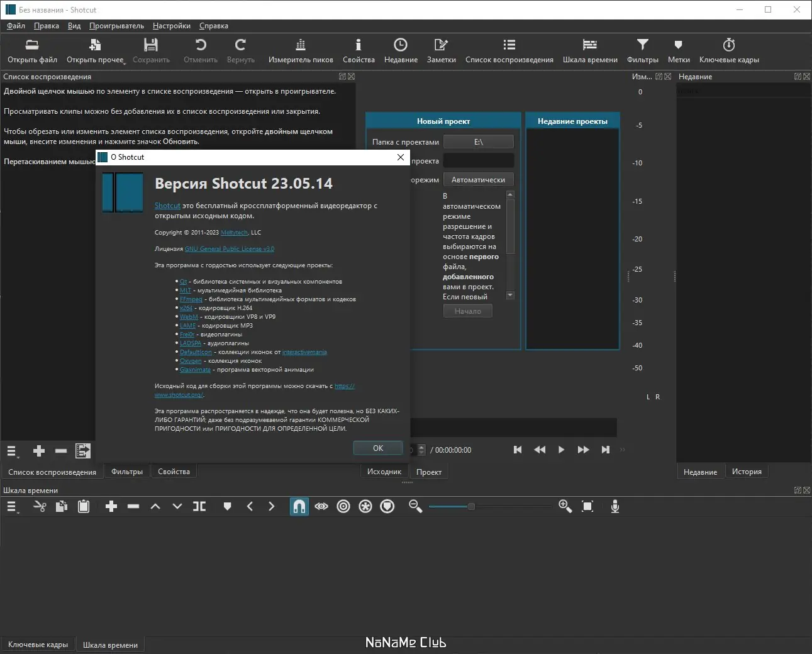Zoom in the timeline with magnifier plus
Image resolution: width=812 pixels, height=654 pixels.
click(565, 506)
